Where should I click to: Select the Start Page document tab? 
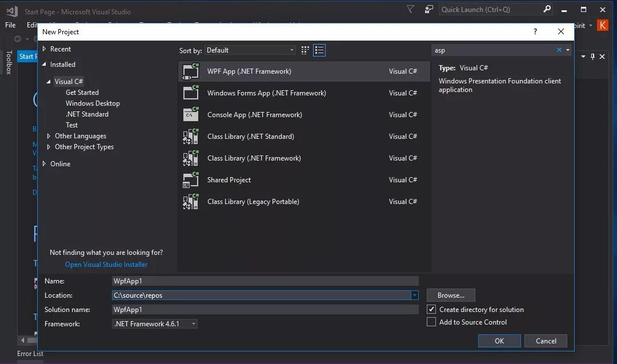click(28, 57)
